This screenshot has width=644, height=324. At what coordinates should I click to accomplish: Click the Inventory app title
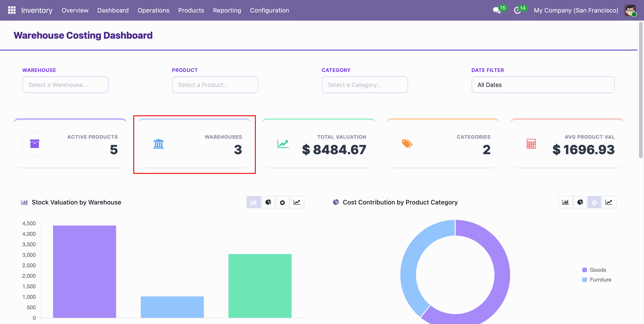pyautogui.click(x=37, y=10)
